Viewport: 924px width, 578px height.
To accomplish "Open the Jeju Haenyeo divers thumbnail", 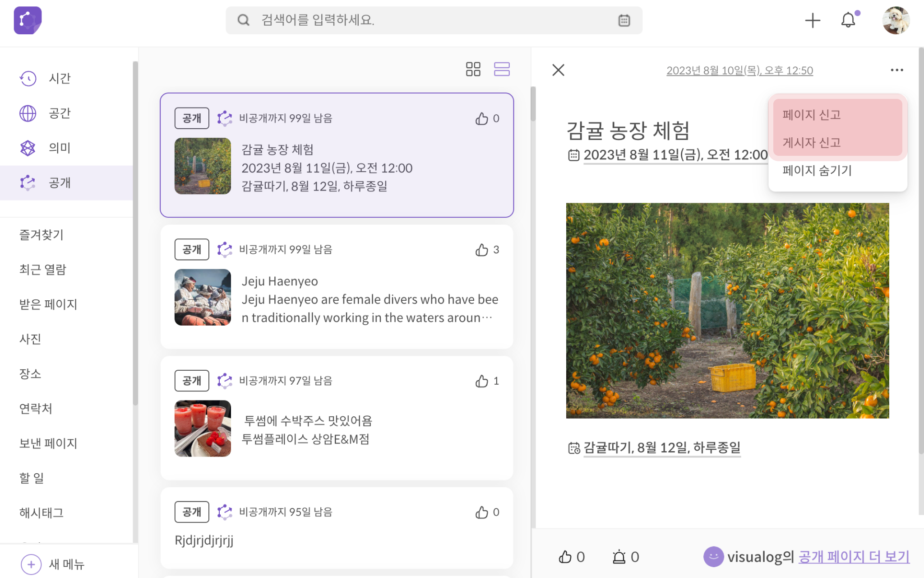I will pos(203,297).
